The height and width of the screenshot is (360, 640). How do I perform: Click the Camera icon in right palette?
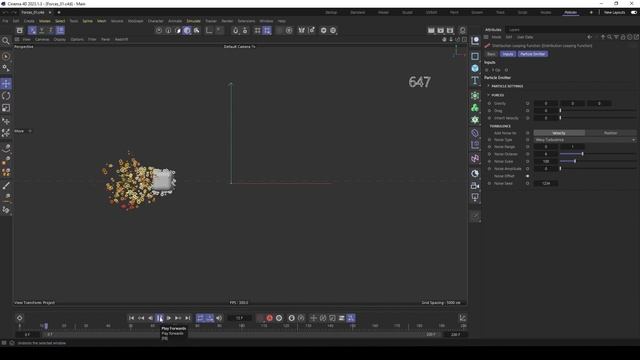coord(475,186)
